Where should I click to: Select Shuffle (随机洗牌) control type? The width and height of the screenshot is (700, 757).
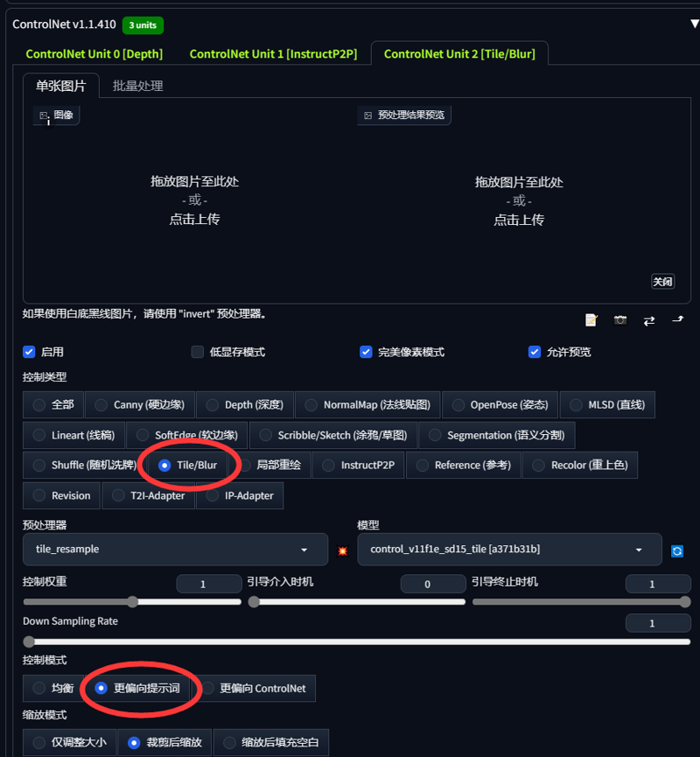[x=85, y=465]
